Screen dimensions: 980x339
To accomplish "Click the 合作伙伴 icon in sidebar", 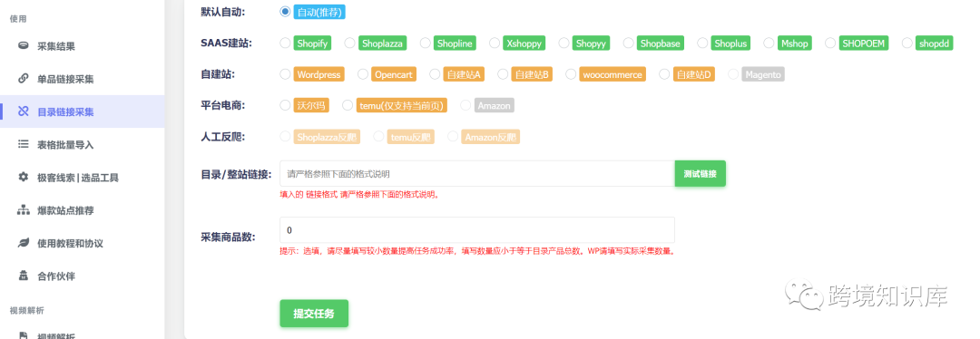I will 23,276.
